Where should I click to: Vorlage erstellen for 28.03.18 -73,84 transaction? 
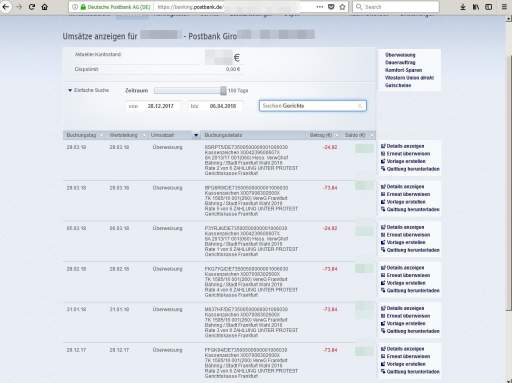[x=403, y=202]
